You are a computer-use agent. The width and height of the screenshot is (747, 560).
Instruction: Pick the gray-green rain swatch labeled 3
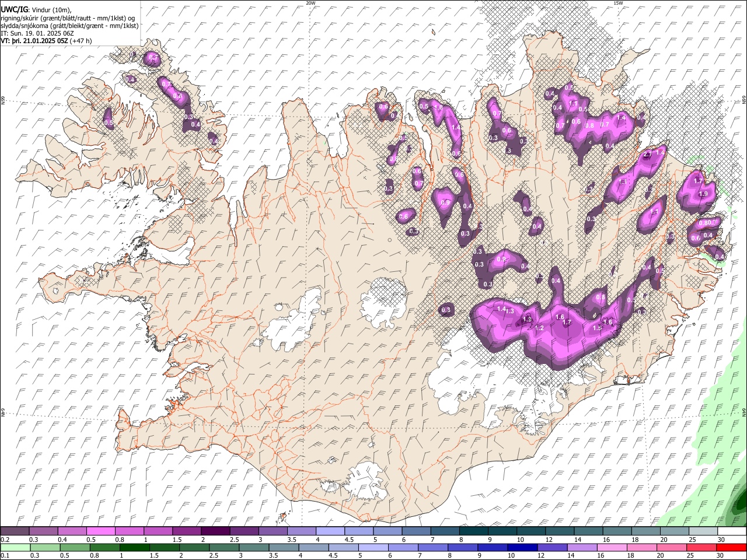(x=253, y=547)
